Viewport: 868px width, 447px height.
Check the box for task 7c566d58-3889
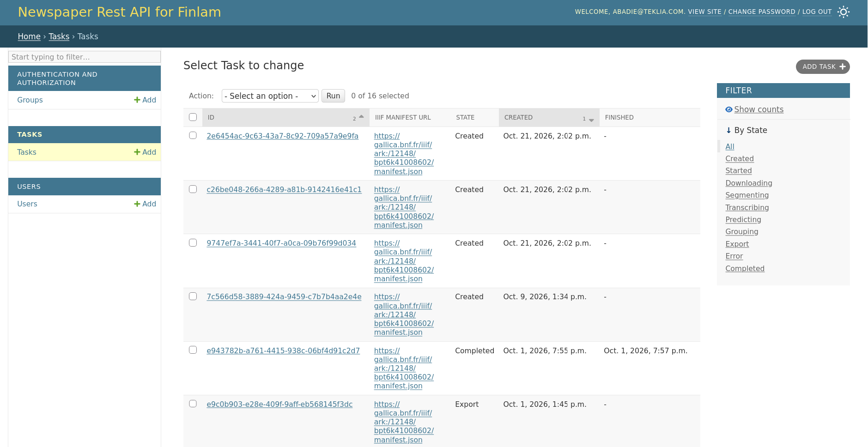[193, 296]
